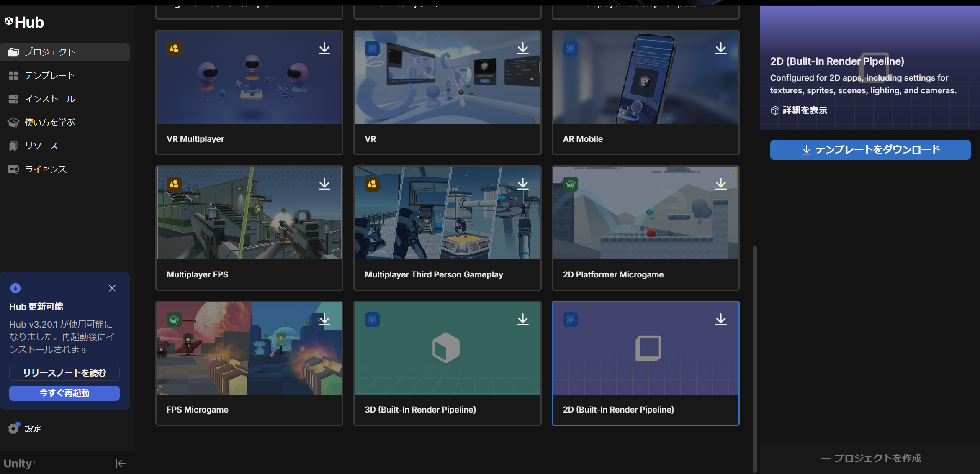Click the multiplayer badge icon on VR Multiplayer
The height and width of the screenshot is (474, 980).
point(174,49)
